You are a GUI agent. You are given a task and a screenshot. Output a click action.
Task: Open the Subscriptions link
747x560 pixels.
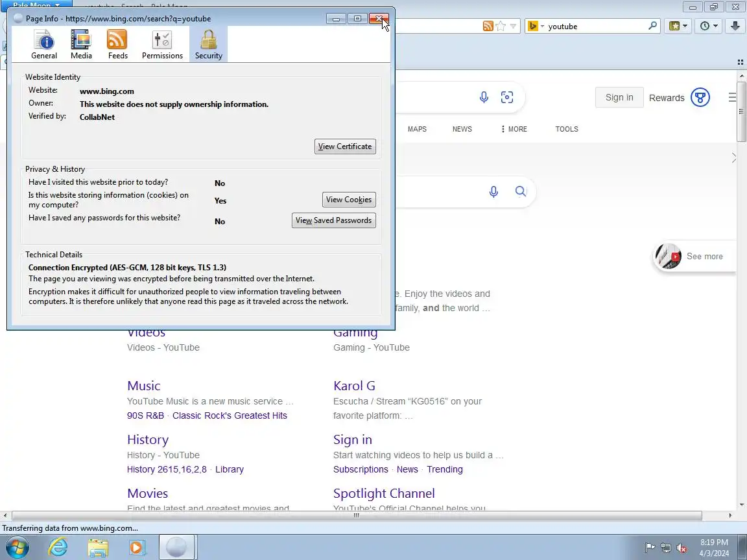361,469
